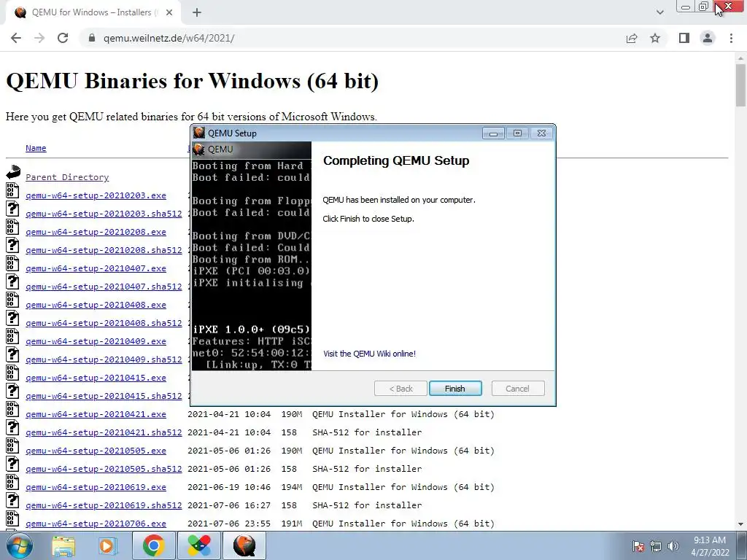This screenshot has width=747, height=560.
Task: Close the QEMU for Windows tab
Action: (169, 12)
